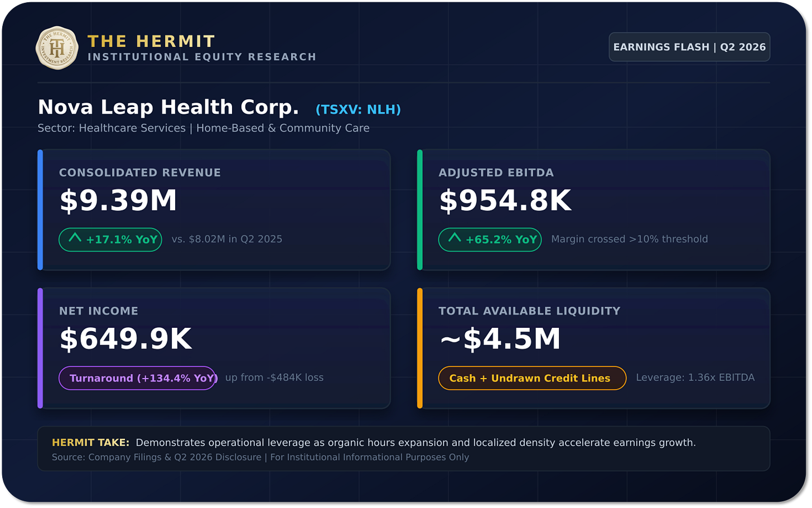Click Institutional Equity Research subtitle
The height and width of the screenshot is (508, 812).
(x=202, y=57)
